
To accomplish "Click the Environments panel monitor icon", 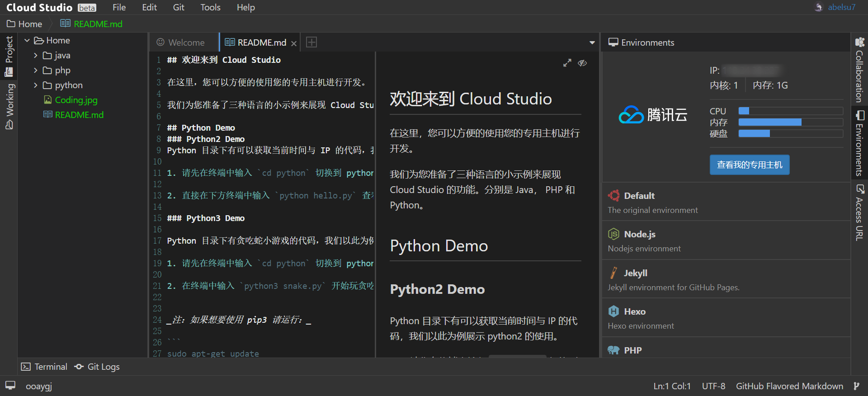I will [x=613, y=42].
